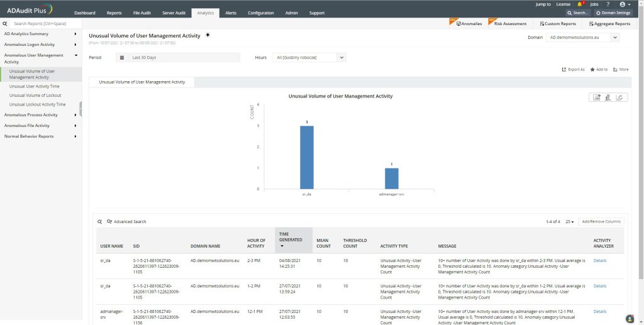Image resolution: width=644 pixels, height=325 pixels.
Task: Click the Export As icon
Action: [564, 69]
